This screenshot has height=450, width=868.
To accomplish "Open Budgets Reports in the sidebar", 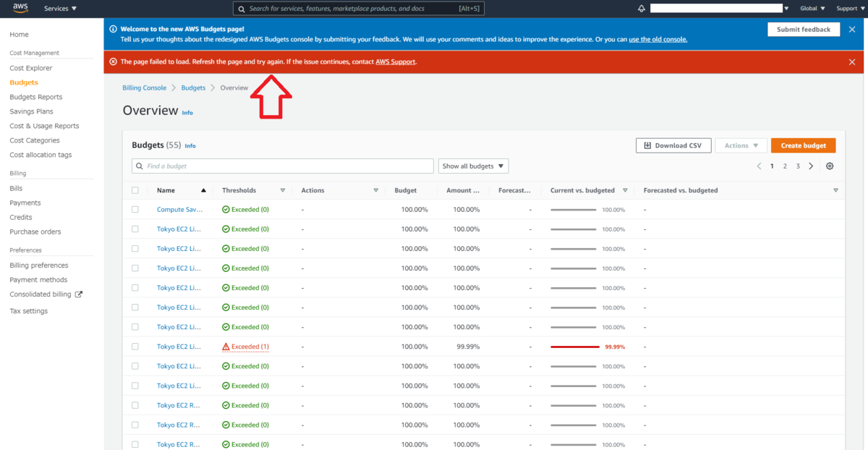I will [36, 97].
